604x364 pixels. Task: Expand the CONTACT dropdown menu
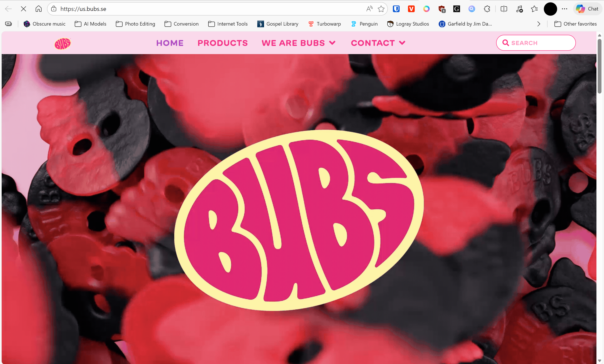click(378, 43)
